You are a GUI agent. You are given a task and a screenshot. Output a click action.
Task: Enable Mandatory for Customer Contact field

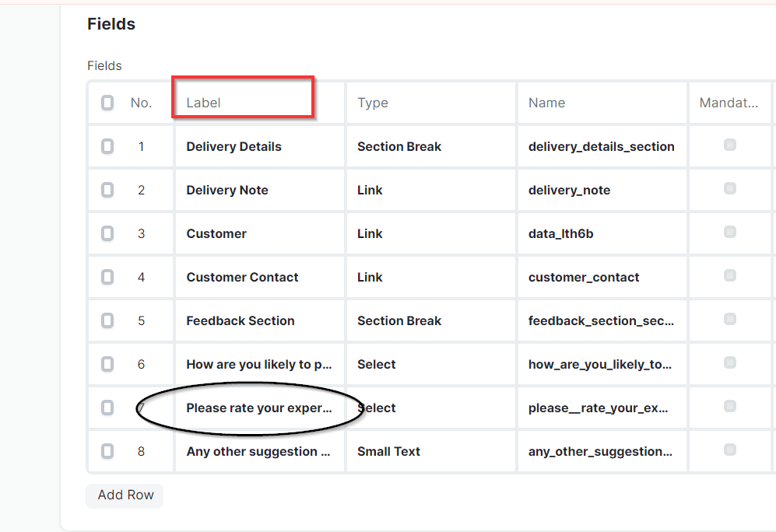point(729,275)
